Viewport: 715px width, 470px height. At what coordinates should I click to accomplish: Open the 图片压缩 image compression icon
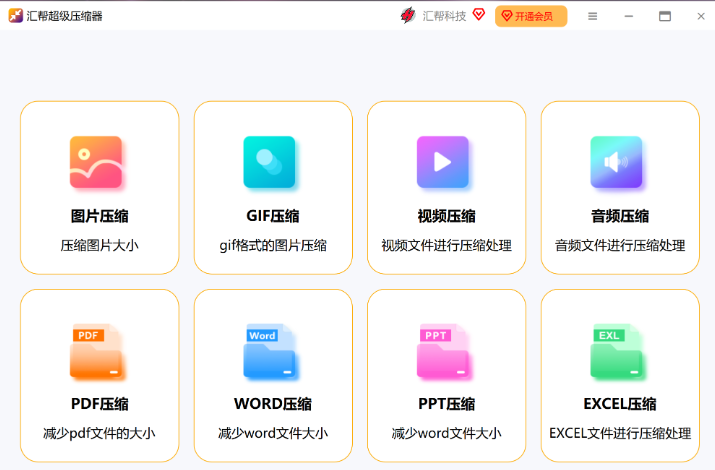[x=96, y=162]
